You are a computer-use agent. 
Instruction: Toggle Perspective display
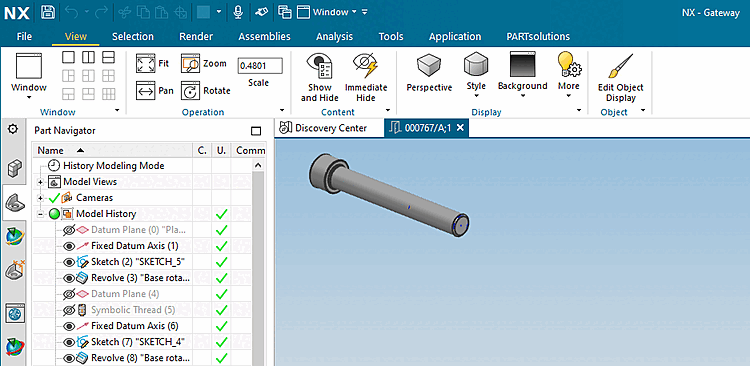point(429,73)
